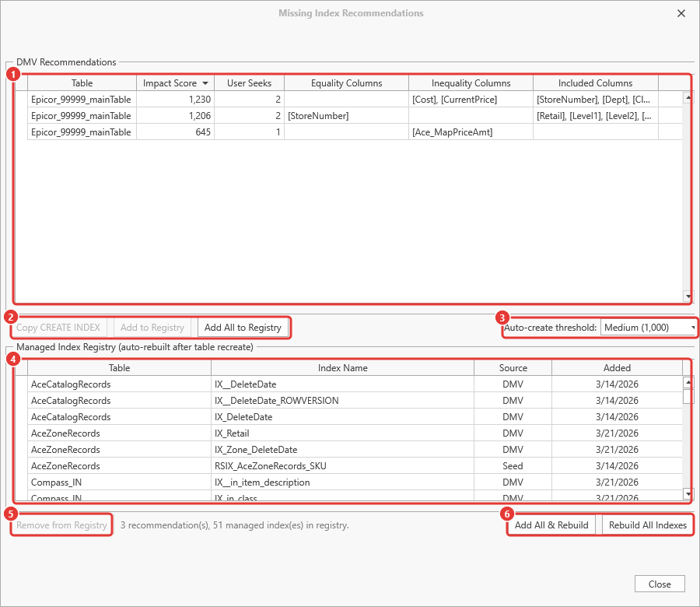The height and width of the screenshot is (607, 700).
Task: Click included columns cell starting [Retail], [Level1]
Action: [x=596, y=116]
